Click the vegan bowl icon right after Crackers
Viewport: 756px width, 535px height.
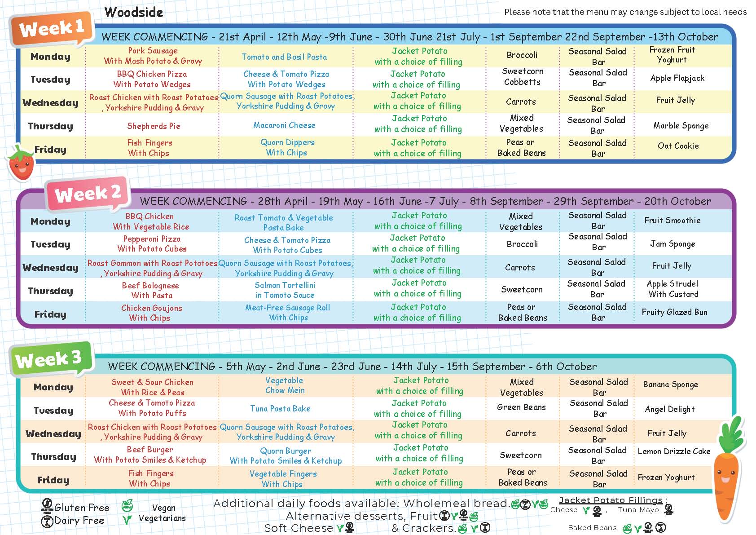pos(462,528)
